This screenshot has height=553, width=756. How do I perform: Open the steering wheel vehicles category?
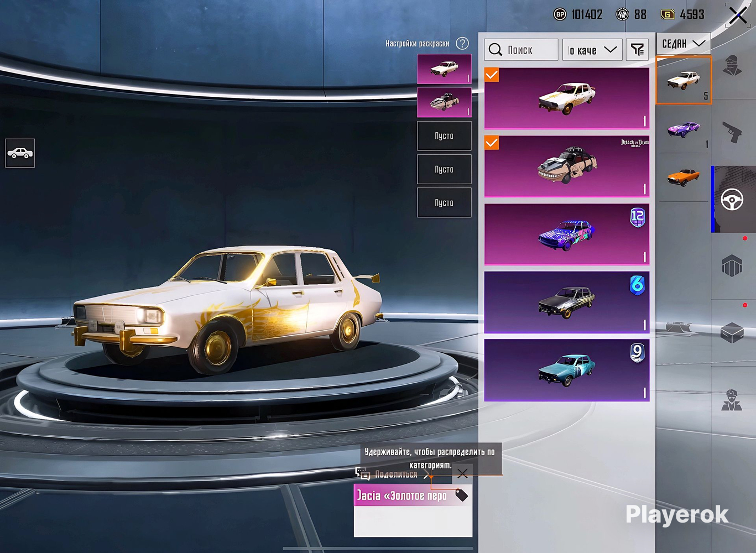732,199
